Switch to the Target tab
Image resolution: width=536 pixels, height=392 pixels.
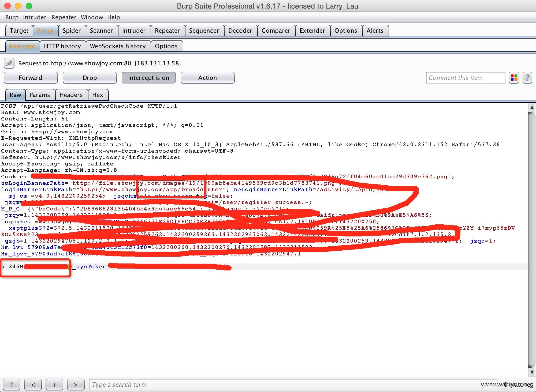19,31
